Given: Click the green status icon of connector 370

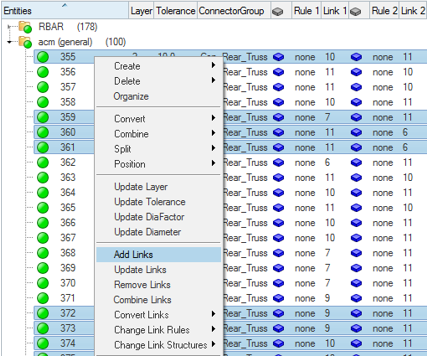Looking at the screenshot, I should pyautogui.click(x=43, y=283).
